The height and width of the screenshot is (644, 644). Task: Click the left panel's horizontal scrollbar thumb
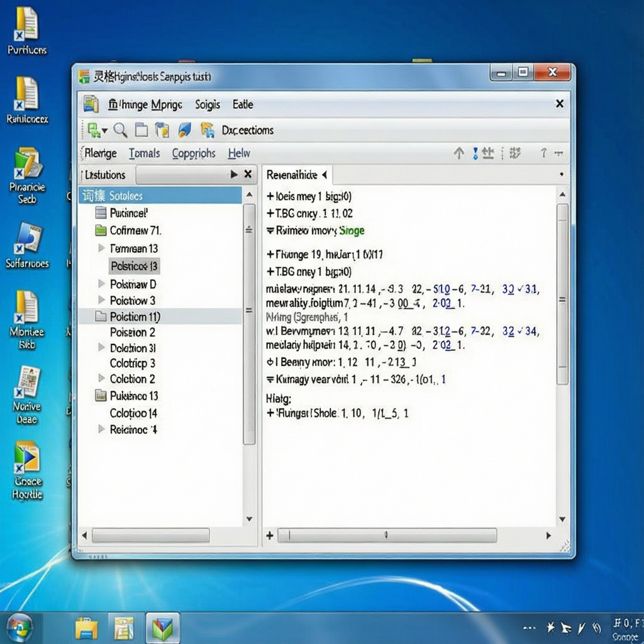pyautogui.click(x=151, y=535)
